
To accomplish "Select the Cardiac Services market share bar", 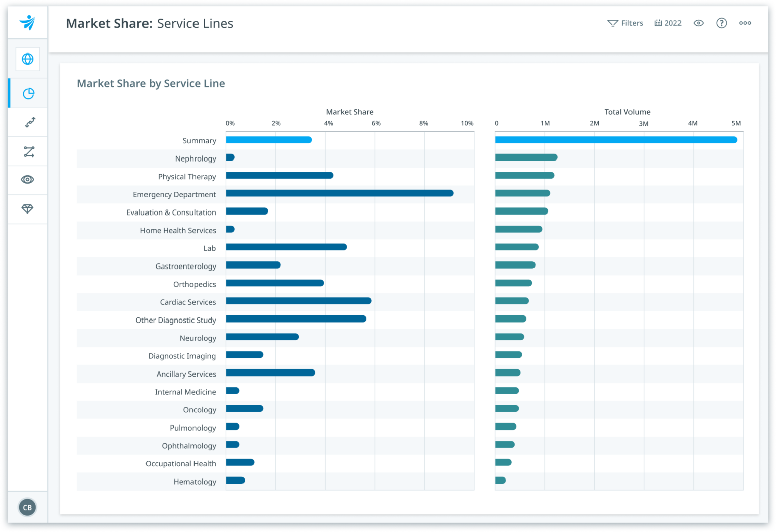I will pos(298,301).
